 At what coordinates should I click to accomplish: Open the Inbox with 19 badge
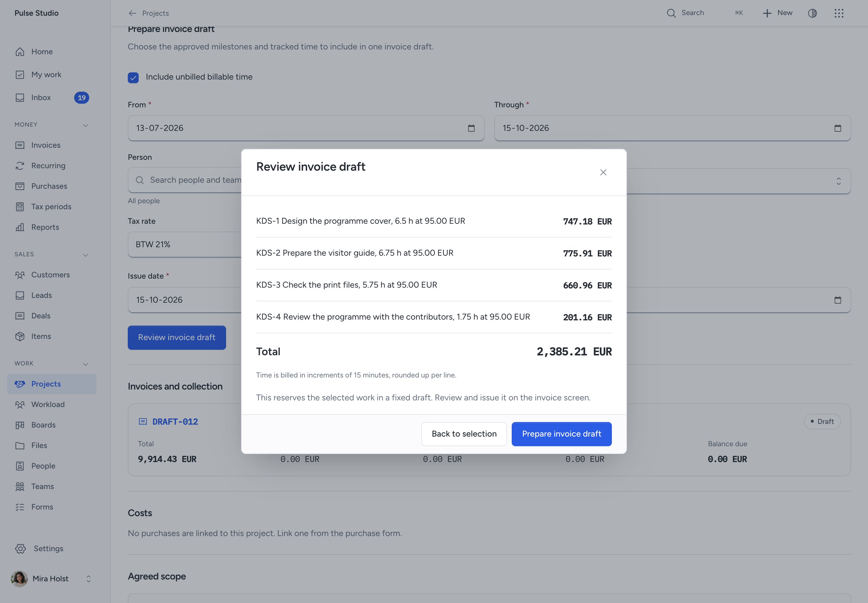click(52, 97)
